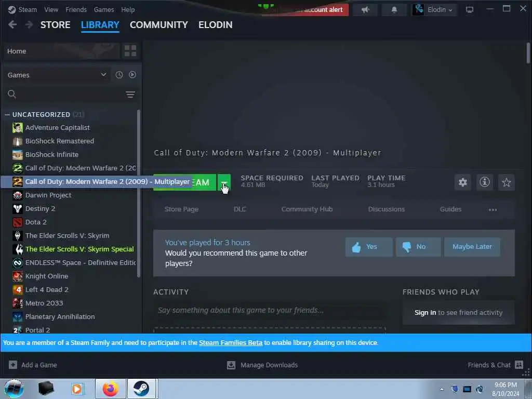Show game info icon

tap(485, 182)
